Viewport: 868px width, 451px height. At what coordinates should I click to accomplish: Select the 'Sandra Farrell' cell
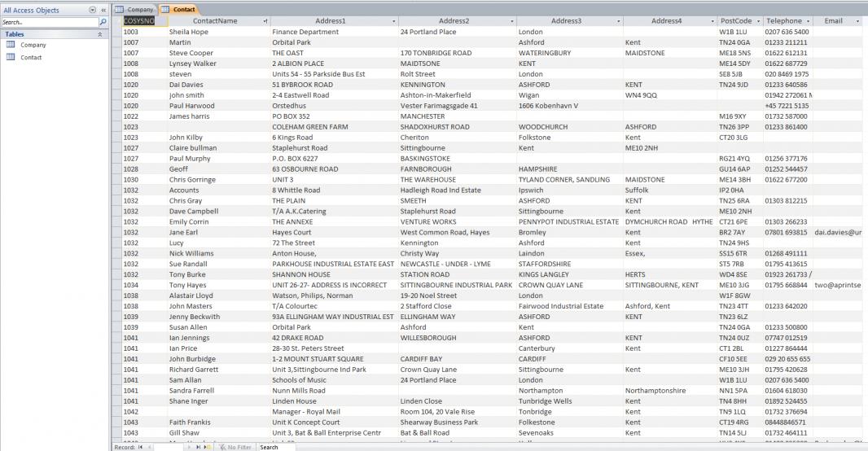(218, 390)
